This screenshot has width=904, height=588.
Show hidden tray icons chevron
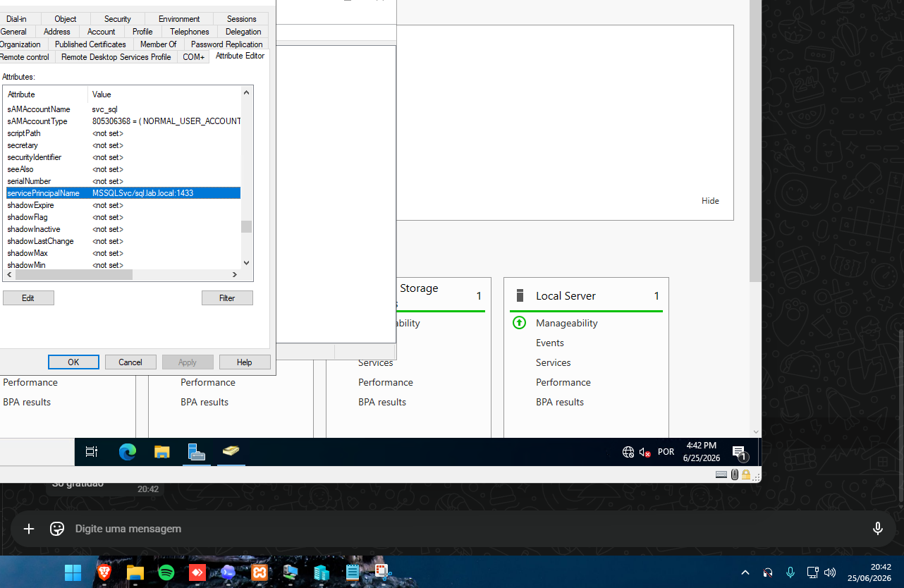click(745, 572)
